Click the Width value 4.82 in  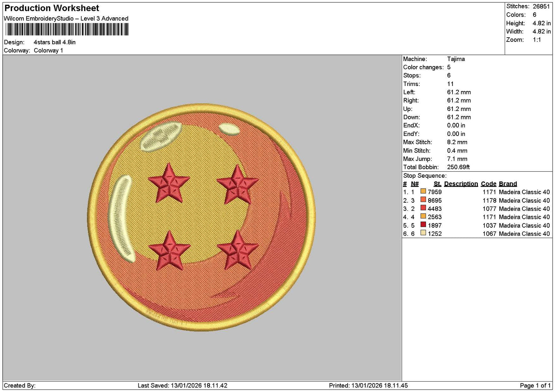(x=542, y=31)
